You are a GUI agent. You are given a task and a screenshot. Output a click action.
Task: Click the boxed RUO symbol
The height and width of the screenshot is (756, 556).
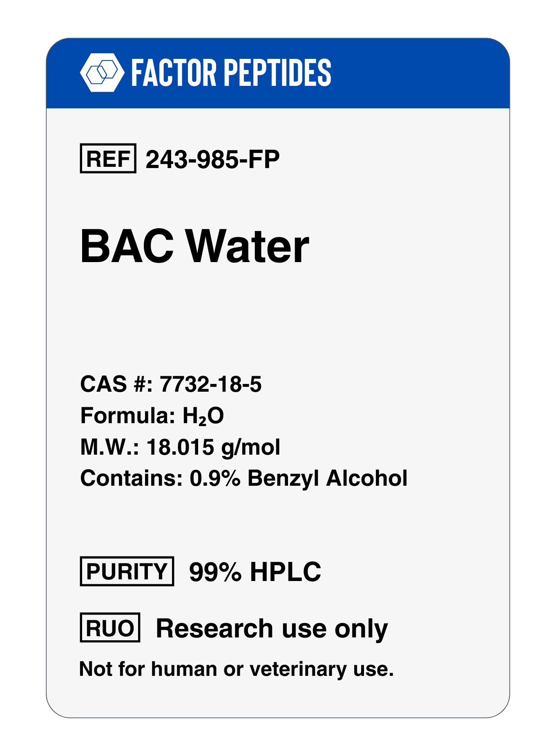[x=110, y=628]
